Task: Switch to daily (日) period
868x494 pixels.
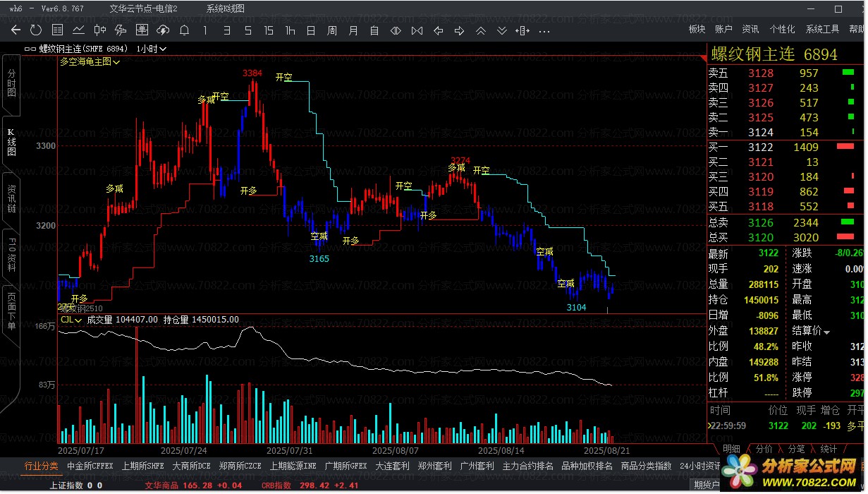Action: tap(311, 30)
